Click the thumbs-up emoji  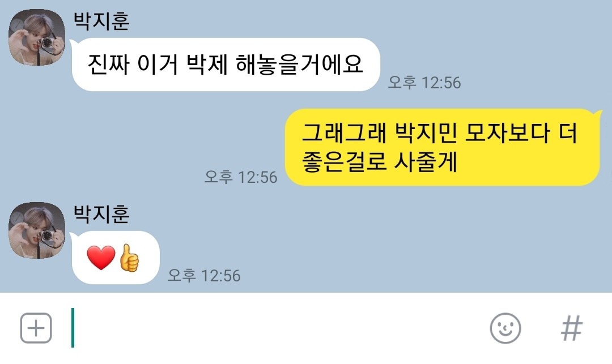(129, 258)
